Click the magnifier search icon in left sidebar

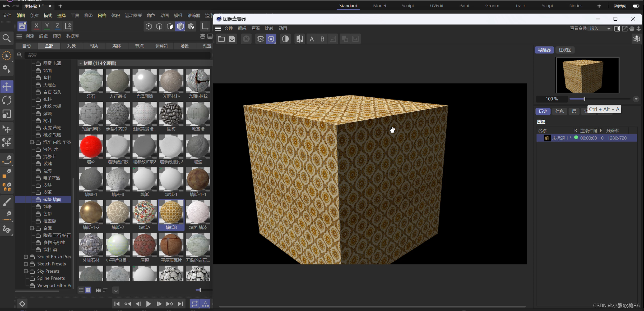(x=7, y=38)
